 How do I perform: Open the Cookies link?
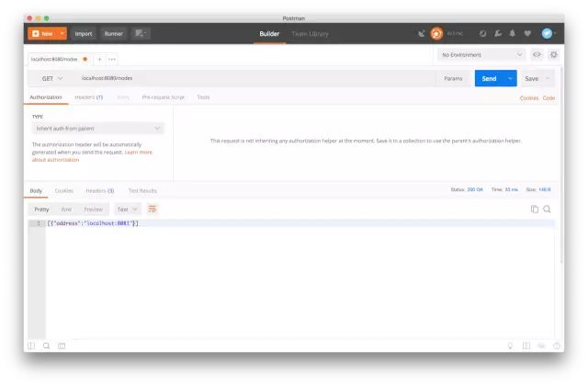(529, 98)
